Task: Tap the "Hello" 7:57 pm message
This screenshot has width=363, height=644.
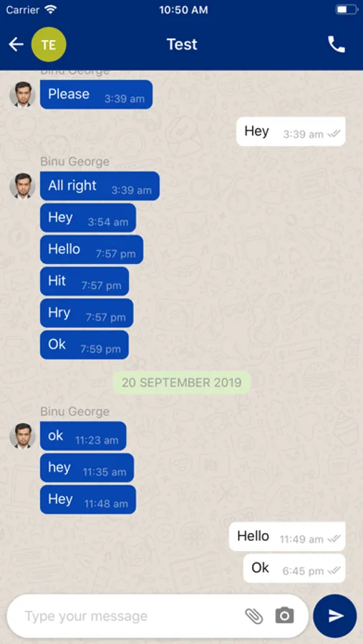Action: (92, 249)
